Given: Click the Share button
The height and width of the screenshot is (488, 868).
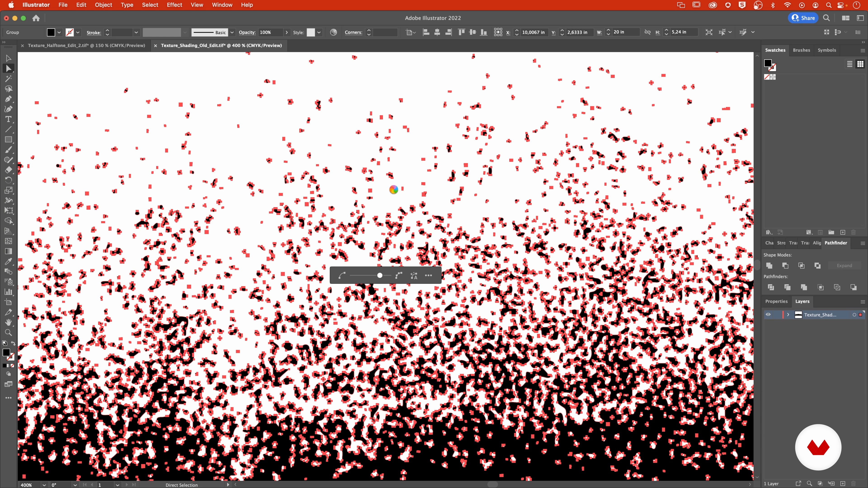Looking at the screenshot, I should (803, 18).
